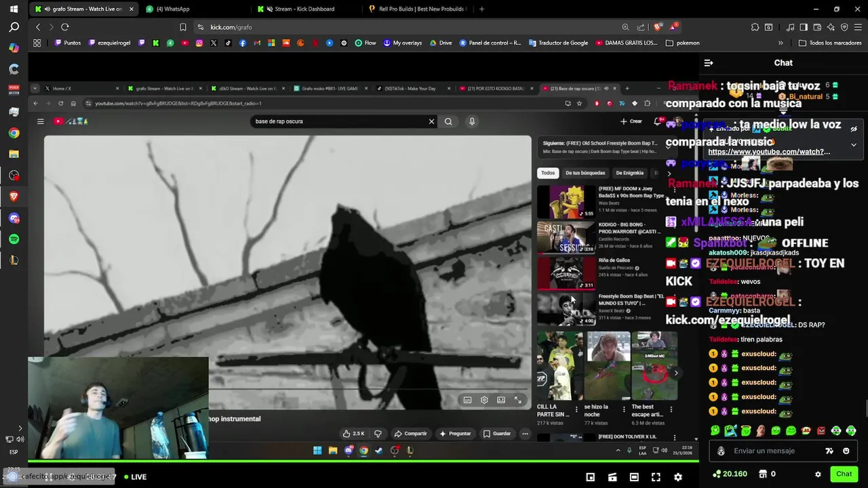Click the 7TV icon in message box

click(829, 451)
